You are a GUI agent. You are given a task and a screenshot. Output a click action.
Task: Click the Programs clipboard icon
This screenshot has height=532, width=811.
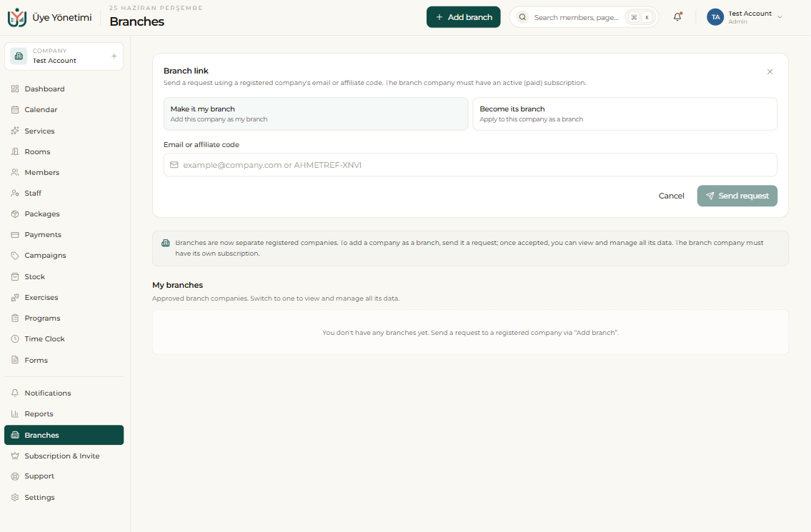[x=15, y=318]
